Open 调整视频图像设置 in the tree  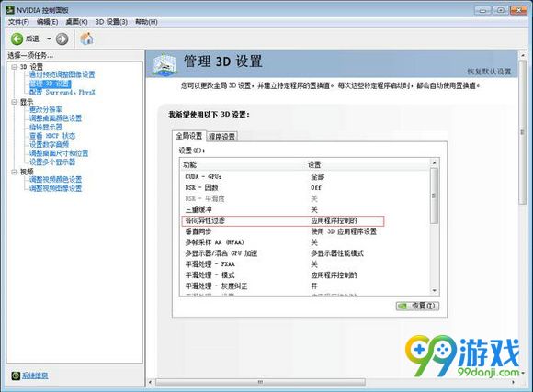pyautogui.click(x=55, y=188)
